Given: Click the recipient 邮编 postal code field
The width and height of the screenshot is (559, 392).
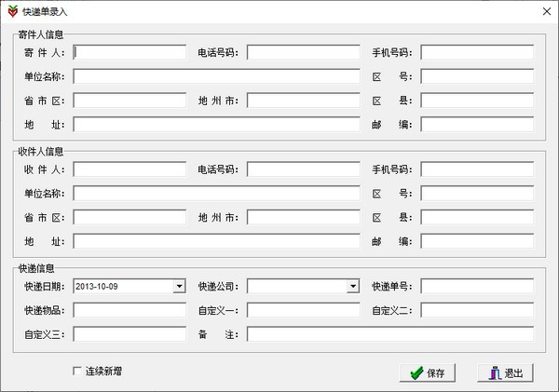Looking at the screenshot, I should pos(476,241).
